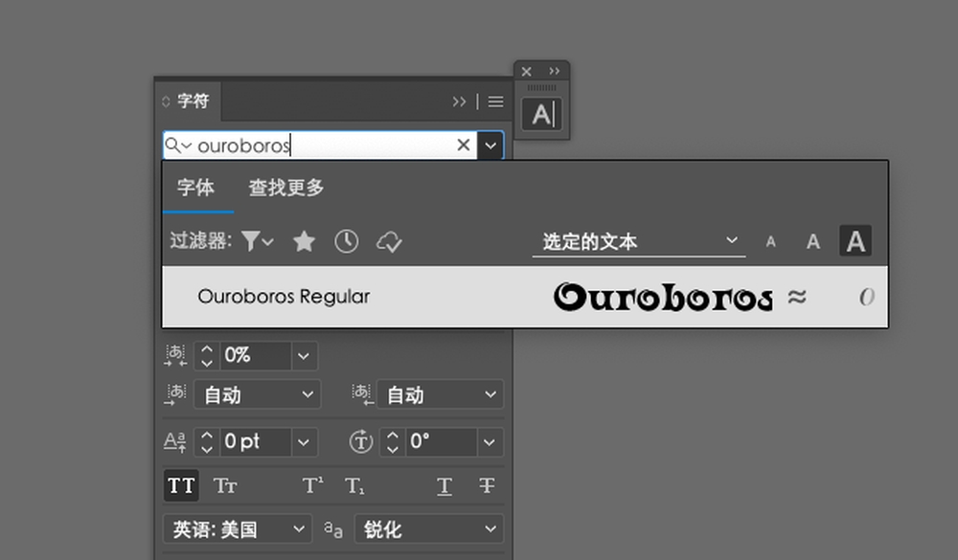Open the 英语: 美国 language dropdown
Viewport: 958px width, 560px height.
click(237, 528)
